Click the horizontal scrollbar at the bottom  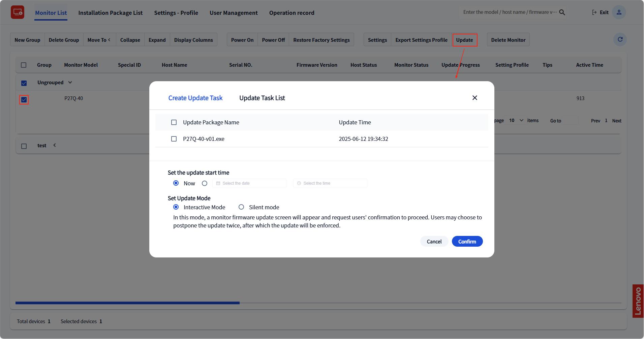coord(127,303)
